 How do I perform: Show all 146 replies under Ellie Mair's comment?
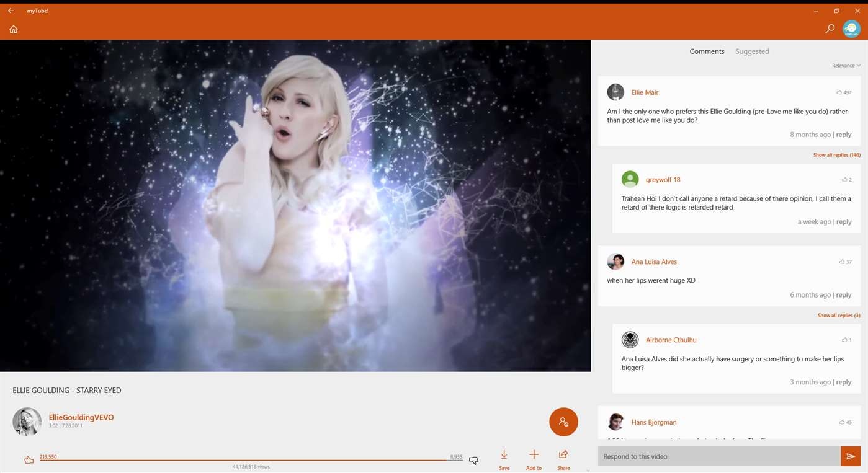point(836,154)
